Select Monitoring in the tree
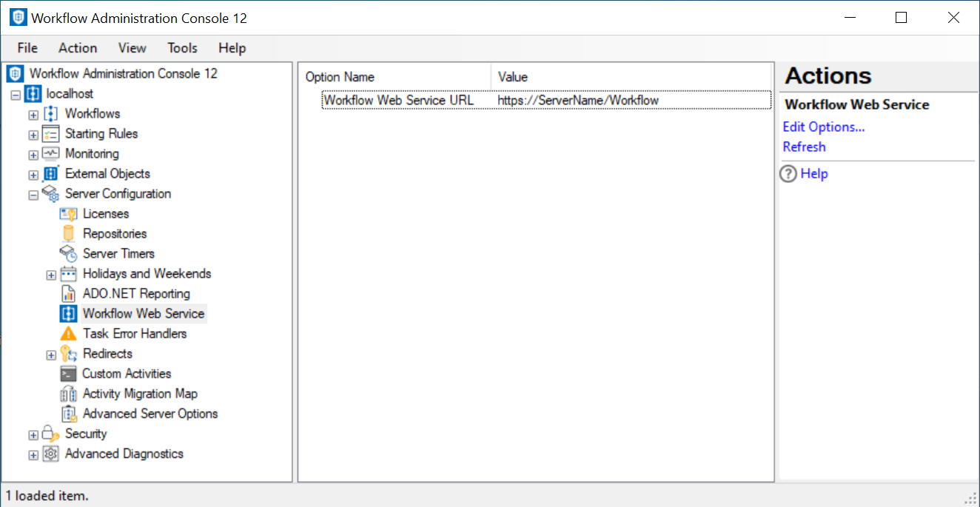The height and width of the screenshot is (507, 980). [x=92, y=154]
